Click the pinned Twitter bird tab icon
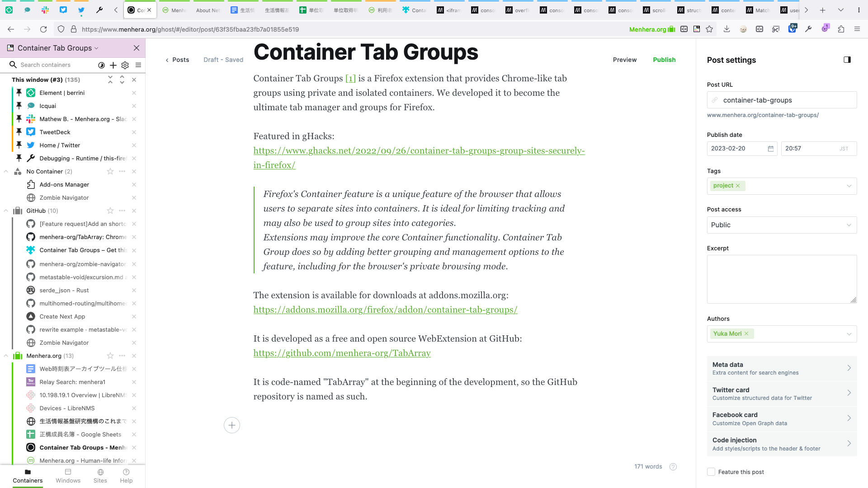 click(81, 10)
